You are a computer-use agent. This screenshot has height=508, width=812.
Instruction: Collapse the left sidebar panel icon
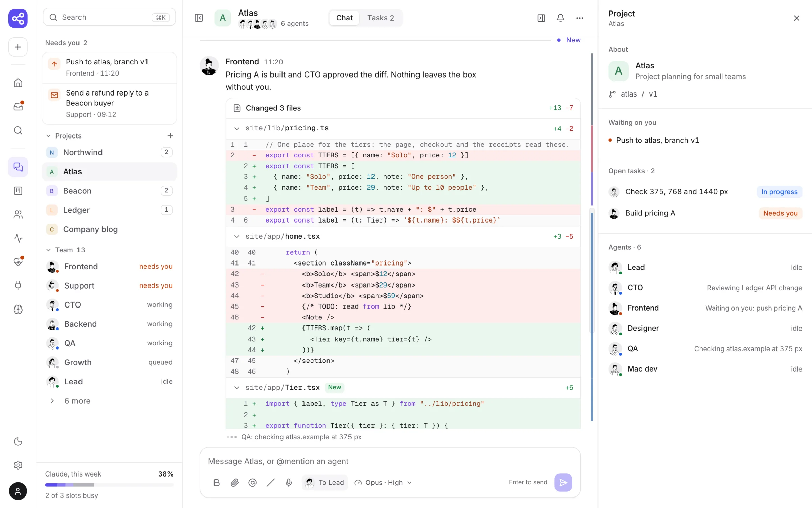point(199,18)
